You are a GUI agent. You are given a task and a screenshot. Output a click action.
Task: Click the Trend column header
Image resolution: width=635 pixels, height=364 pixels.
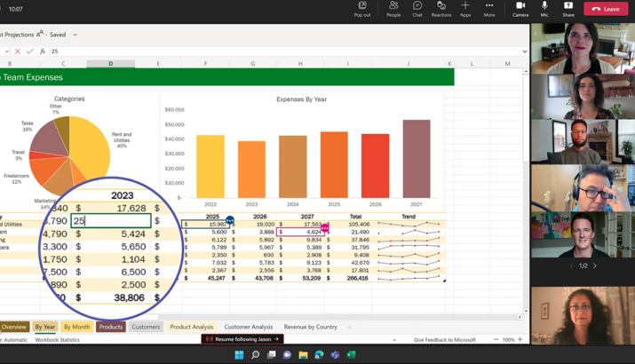pyautogui.click(x=409, y=217)
